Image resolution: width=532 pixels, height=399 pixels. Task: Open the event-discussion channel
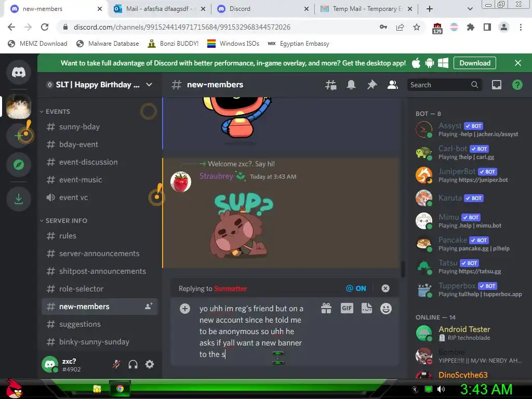coord(99,162)
